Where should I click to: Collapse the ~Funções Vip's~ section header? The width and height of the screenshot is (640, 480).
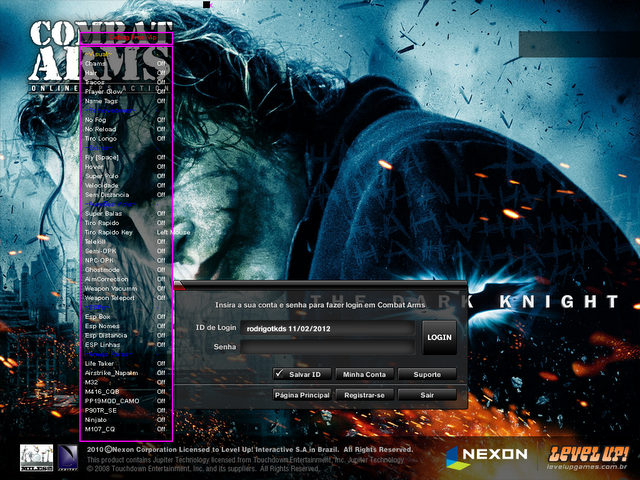(110, 204)
